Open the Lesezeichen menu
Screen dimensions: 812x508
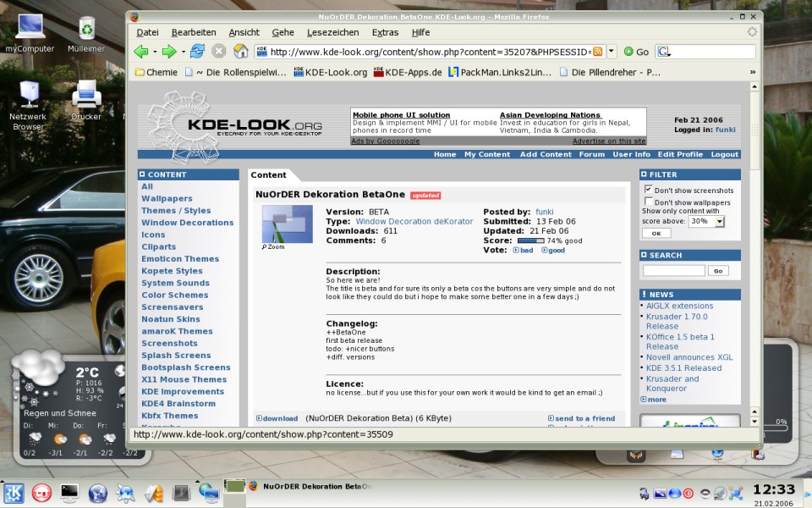point(333,32)
